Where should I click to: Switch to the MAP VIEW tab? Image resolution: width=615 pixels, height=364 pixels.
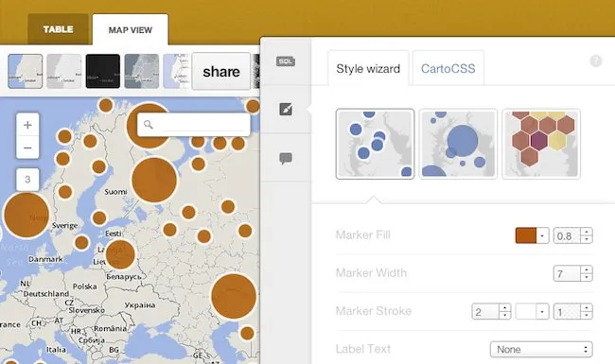coord(131,29)
